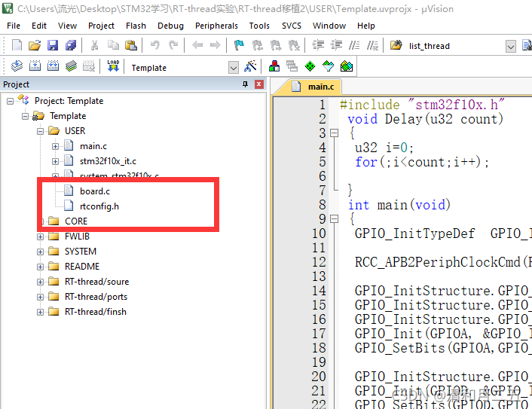The width and height of the screenshot is (532, 409).
Task: Navigate backwards with left arrow icon
Action: click(x=197, y=45)
